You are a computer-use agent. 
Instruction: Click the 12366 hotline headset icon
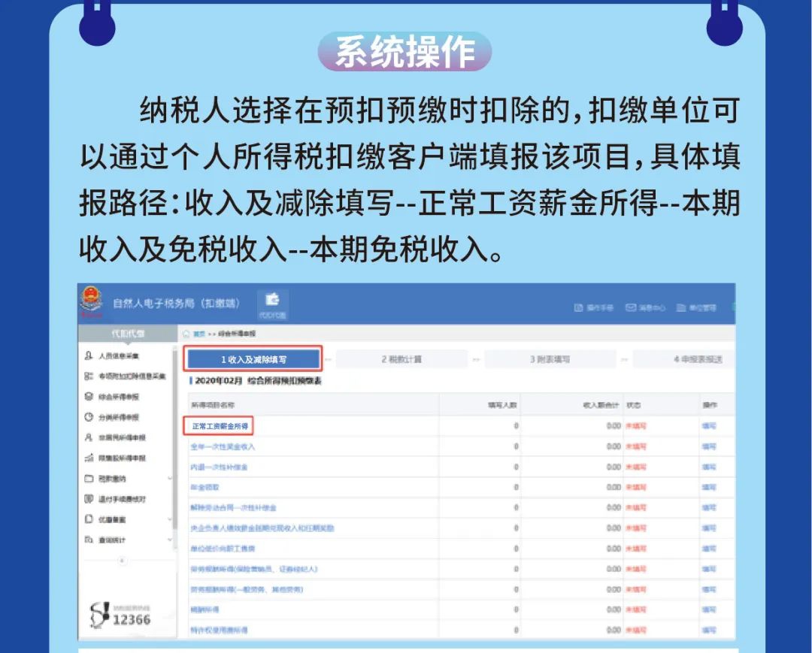pyautogui.click(x=99, y=615)
